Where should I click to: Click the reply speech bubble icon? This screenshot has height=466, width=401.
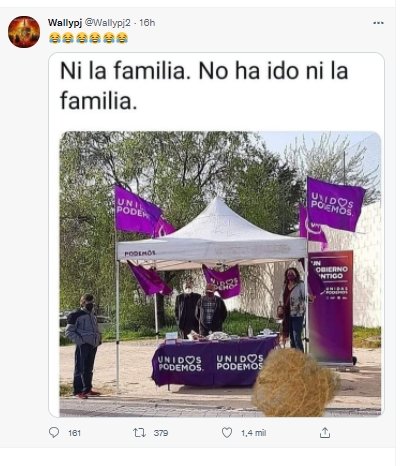pyautogui.click(x=54, y=433)
